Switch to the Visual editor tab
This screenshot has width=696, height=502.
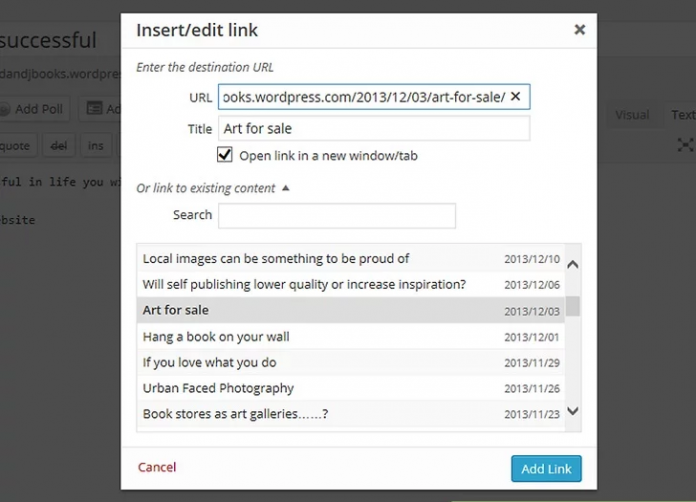click(632, 115)
